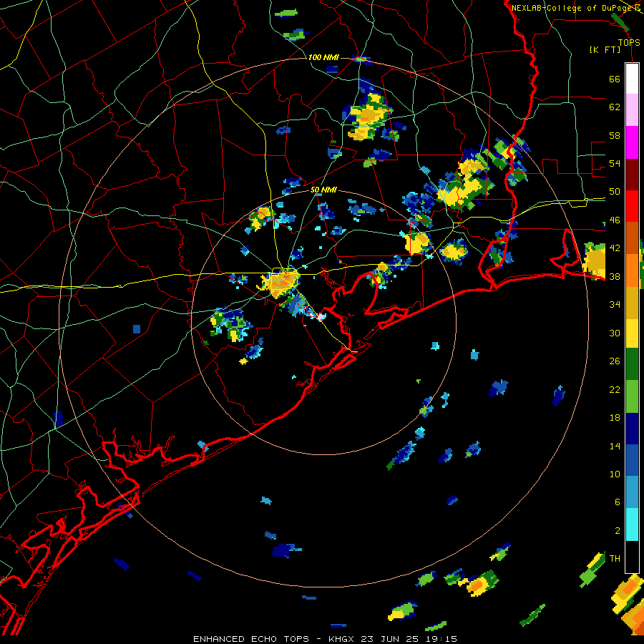Viewport: 644px width, 644px height.
Task: Pick the bright red legend swatch
Action: 632,206
